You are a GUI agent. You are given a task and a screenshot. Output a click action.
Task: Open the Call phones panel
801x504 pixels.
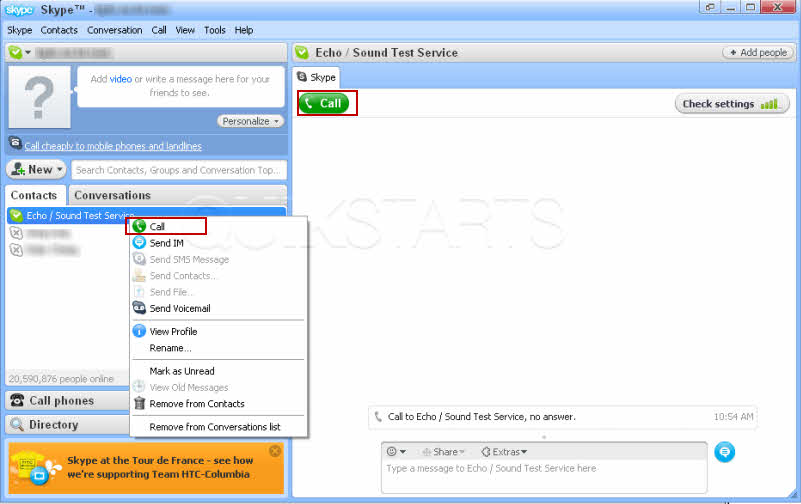pyautogui.click(x=67, y=400)
